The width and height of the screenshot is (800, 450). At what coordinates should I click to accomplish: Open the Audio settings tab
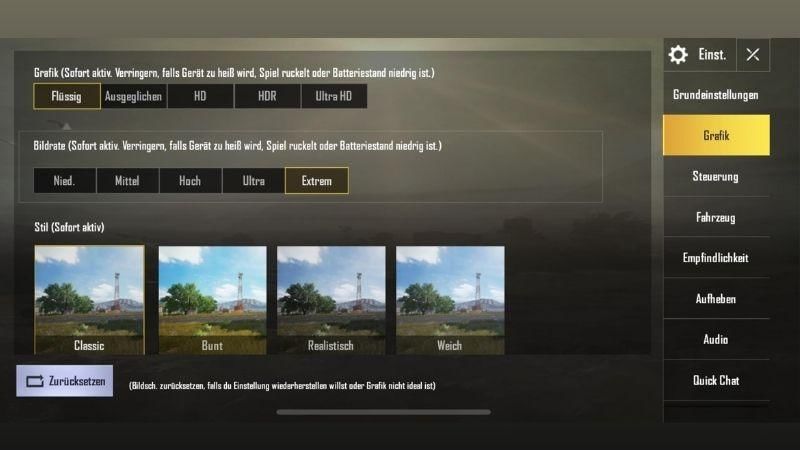716,339
